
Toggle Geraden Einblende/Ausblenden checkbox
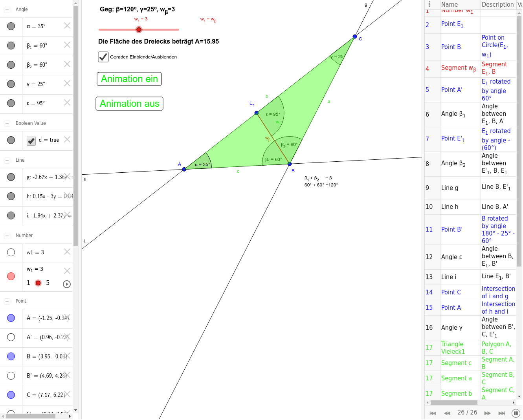click(103, 57)
